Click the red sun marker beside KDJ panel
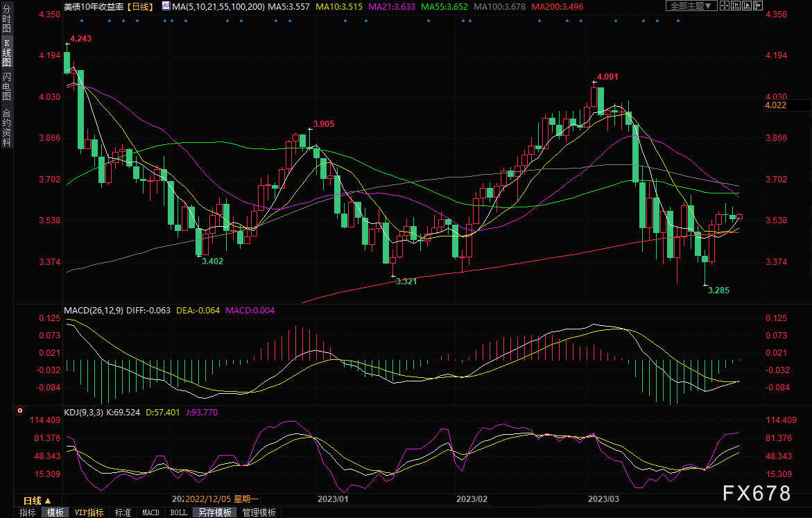812x518 pixels. pyautogui.click(x=19, y=411)
